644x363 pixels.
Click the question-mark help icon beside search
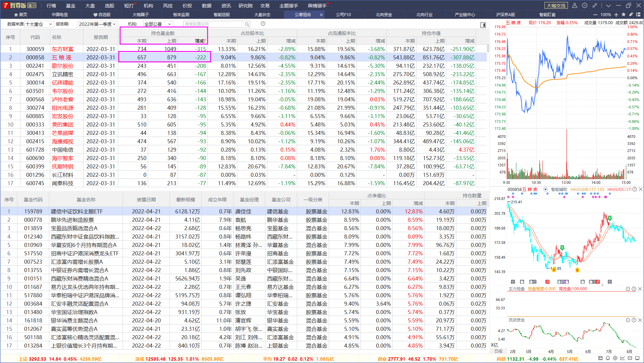point(263,24)
